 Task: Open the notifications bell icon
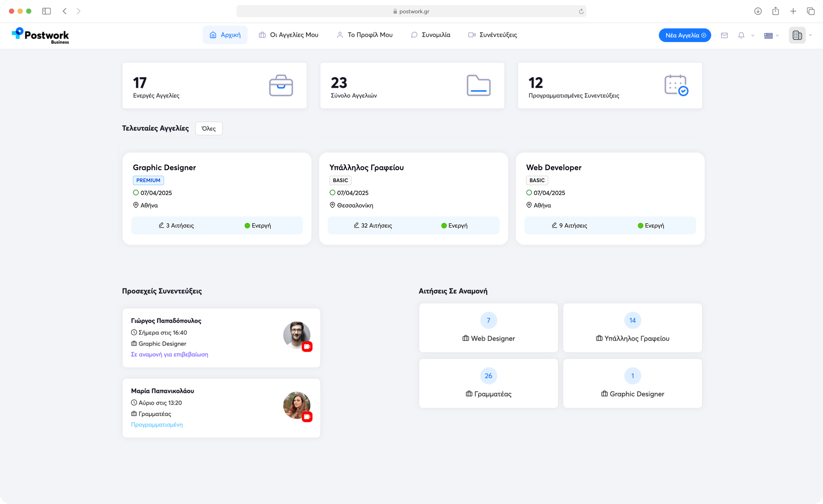point(741,36)
